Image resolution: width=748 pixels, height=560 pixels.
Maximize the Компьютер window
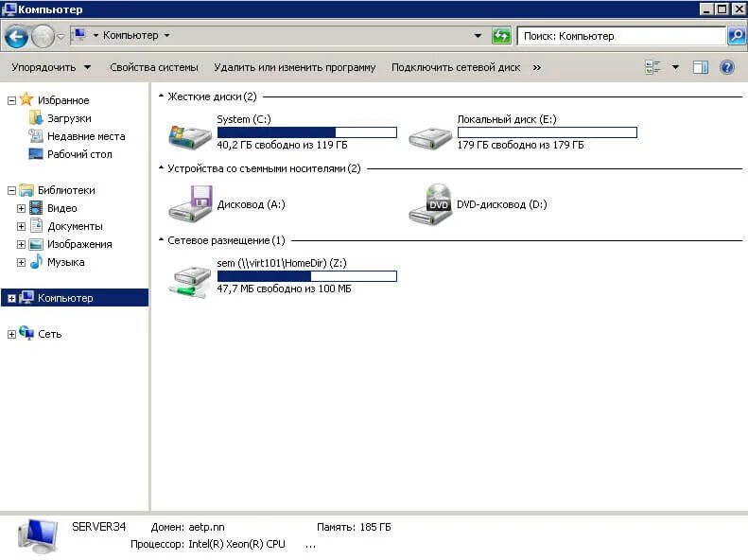point(722,9)
